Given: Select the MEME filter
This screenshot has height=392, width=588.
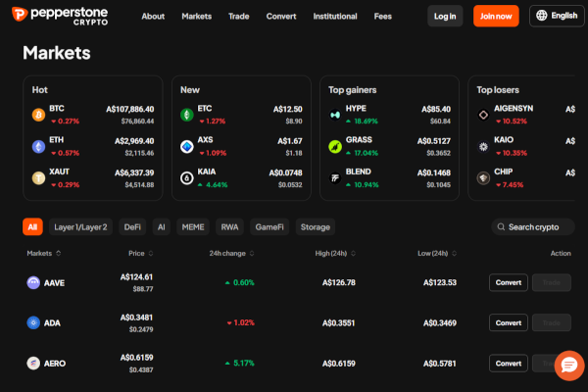Looking at the screenshot, I should [193, 227].
